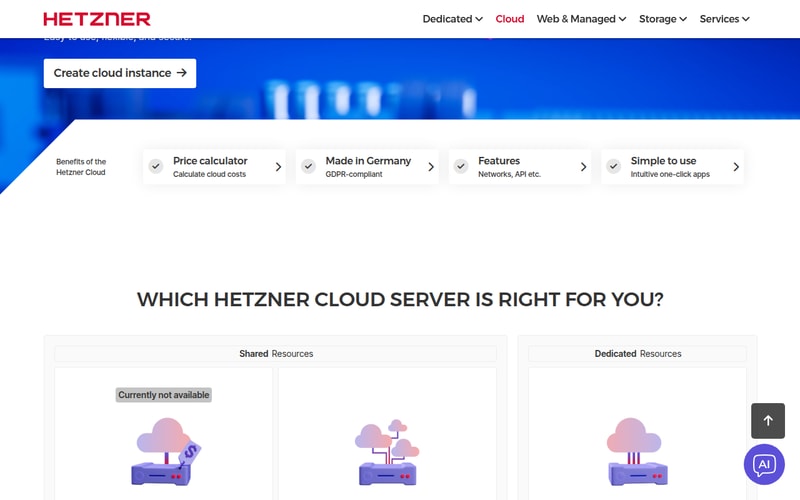Image resolution: width=800 pixels, height=500 pixels.
Task: Click checkmark icon beside Price calculator
Action: click(x=156, y=166)
